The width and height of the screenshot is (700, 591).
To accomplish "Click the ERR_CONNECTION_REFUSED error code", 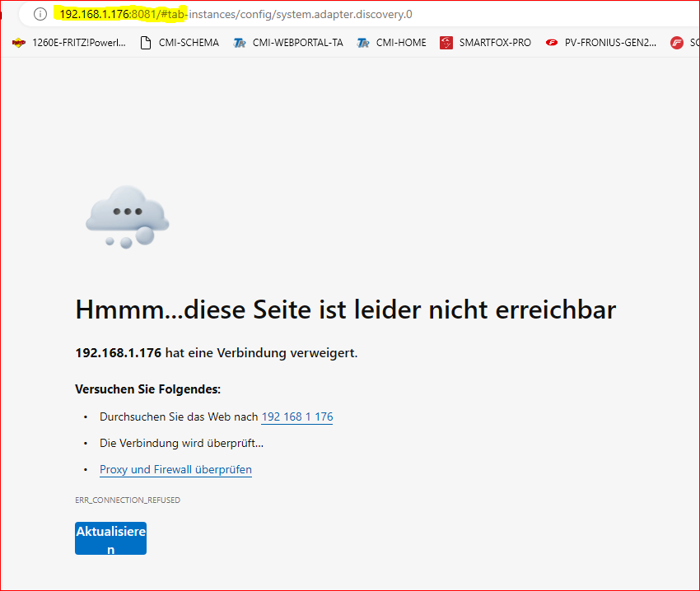I will [128, 500].
